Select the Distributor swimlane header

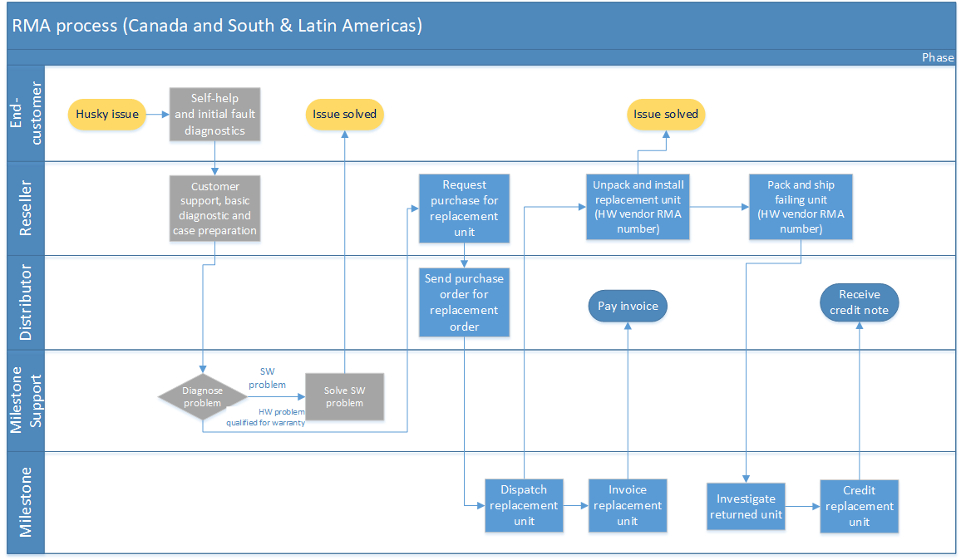pos(26,302)
